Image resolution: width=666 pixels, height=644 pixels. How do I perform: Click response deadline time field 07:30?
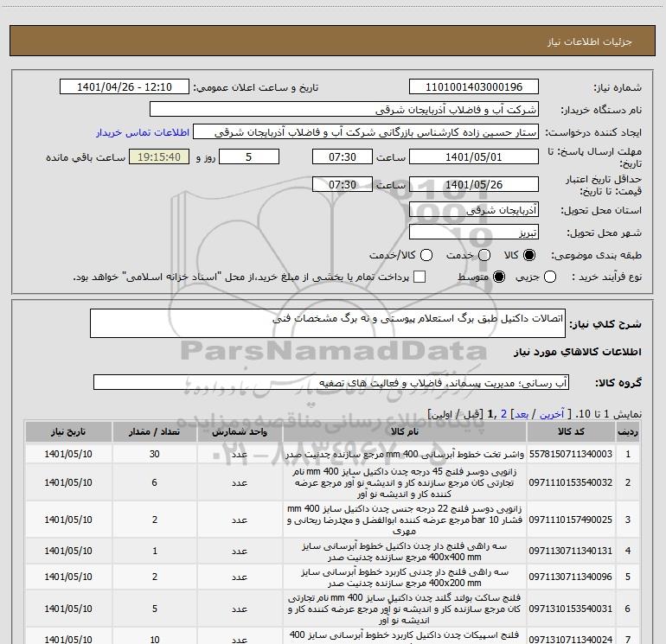tap(343, 157)
